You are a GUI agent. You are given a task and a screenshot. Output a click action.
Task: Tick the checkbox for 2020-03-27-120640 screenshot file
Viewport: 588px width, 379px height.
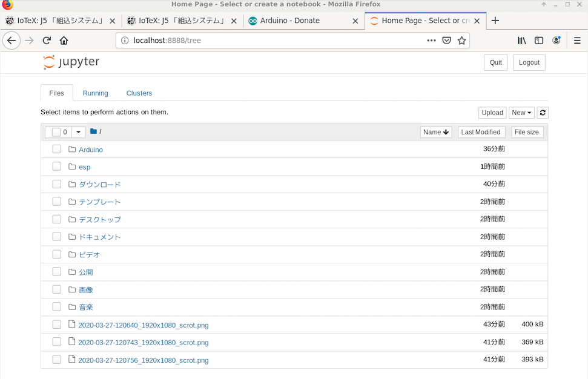[x=56, y=325]
